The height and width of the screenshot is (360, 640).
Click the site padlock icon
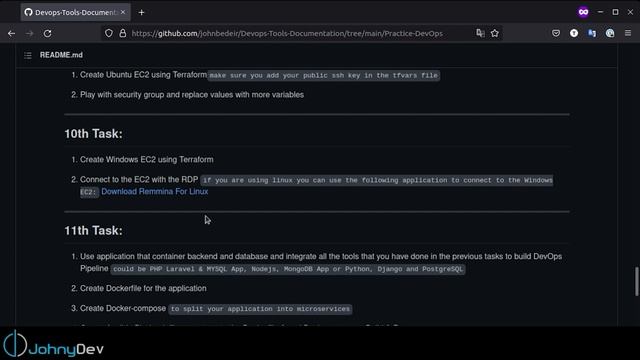(x=122, y=33)
